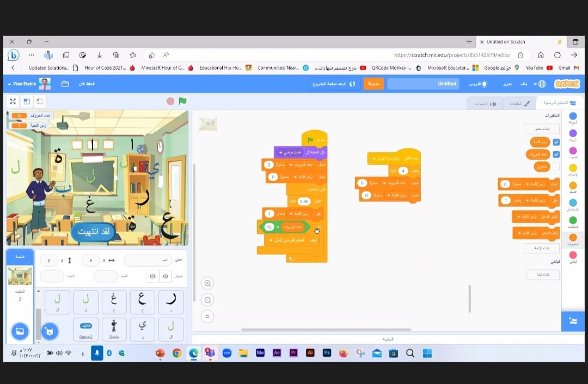Click the Untitled project title field
This screenshot has height=384, width=588.
point(423,84)
